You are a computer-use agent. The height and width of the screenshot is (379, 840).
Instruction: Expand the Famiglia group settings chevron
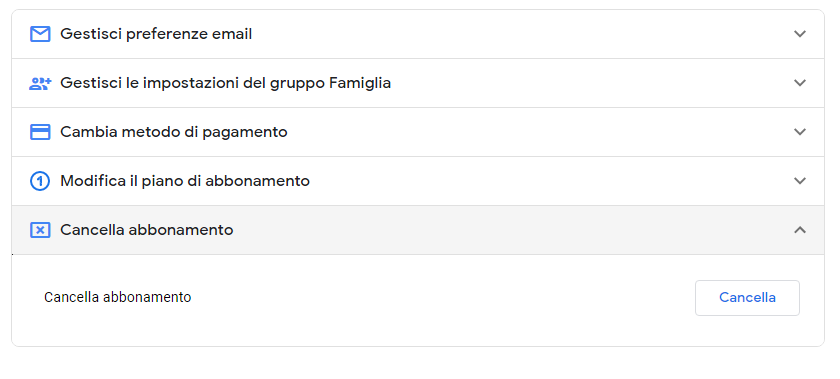800,83
